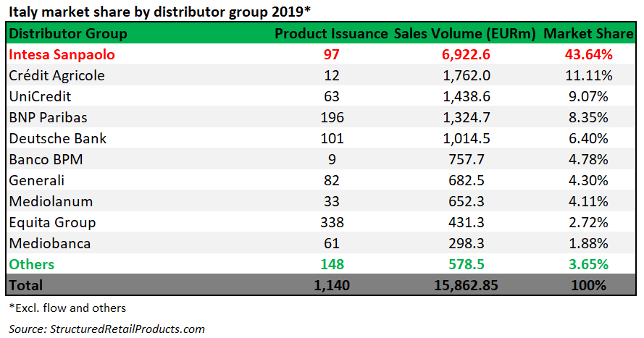Click the 'Market Share' column header
Viewport: 644px width, 338px height.
(588, 33)
